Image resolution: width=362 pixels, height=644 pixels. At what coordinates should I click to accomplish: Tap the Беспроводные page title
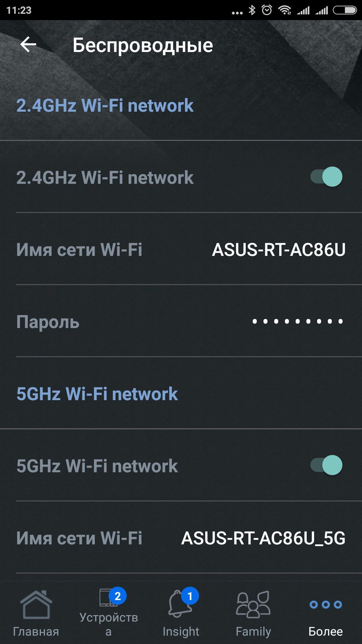143,45
